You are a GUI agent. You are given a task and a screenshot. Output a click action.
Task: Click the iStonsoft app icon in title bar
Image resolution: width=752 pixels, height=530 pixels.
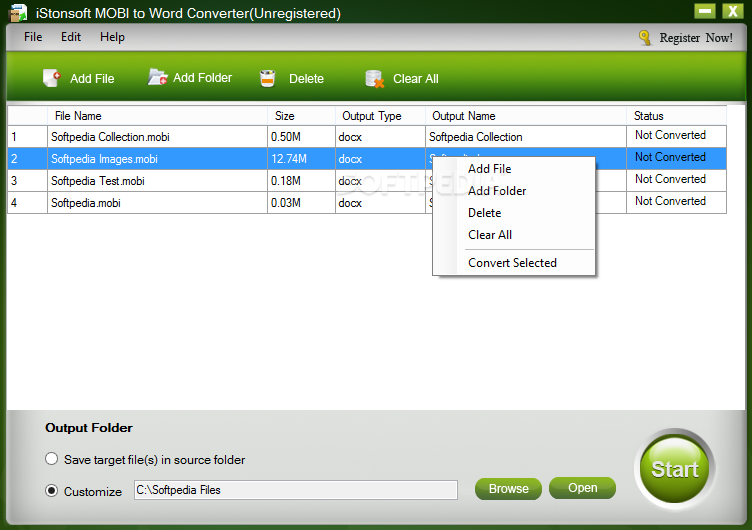(18, 13)
